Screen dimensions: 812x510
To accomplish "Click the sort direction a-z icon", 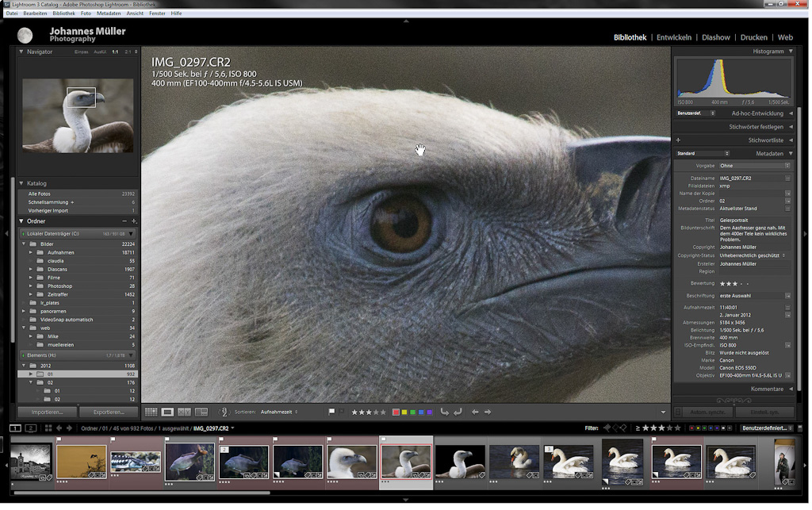I will [x=224, y=412].
